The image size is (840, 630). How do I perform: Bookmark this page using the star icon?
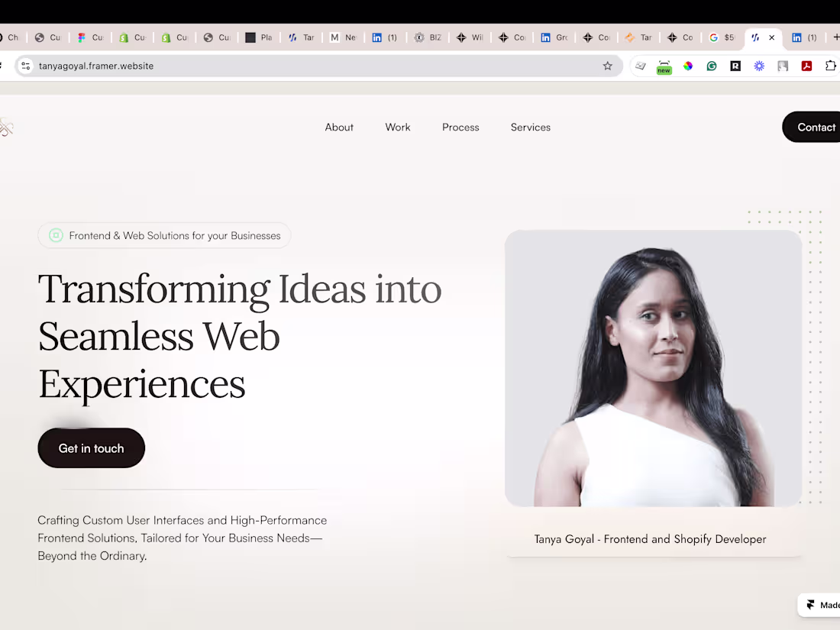click(608, 66)
